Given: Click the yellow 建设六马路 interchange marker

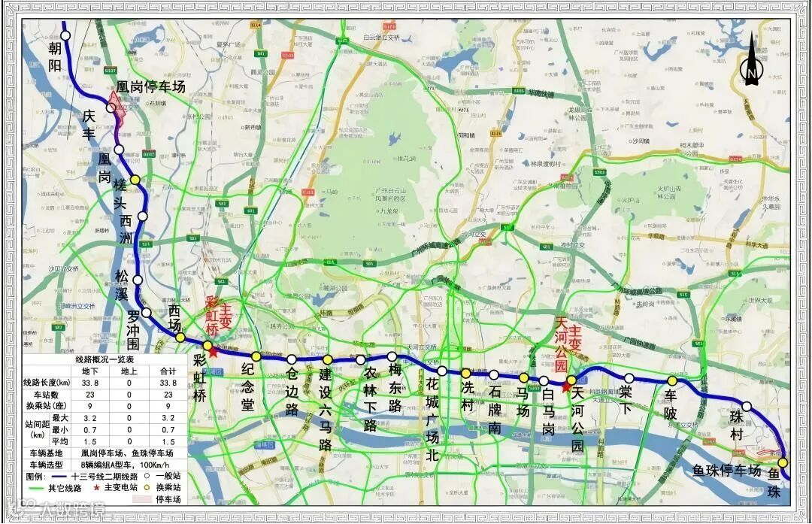Looking at the screenshot, I should pyautogui.click(x=327, y=360).
